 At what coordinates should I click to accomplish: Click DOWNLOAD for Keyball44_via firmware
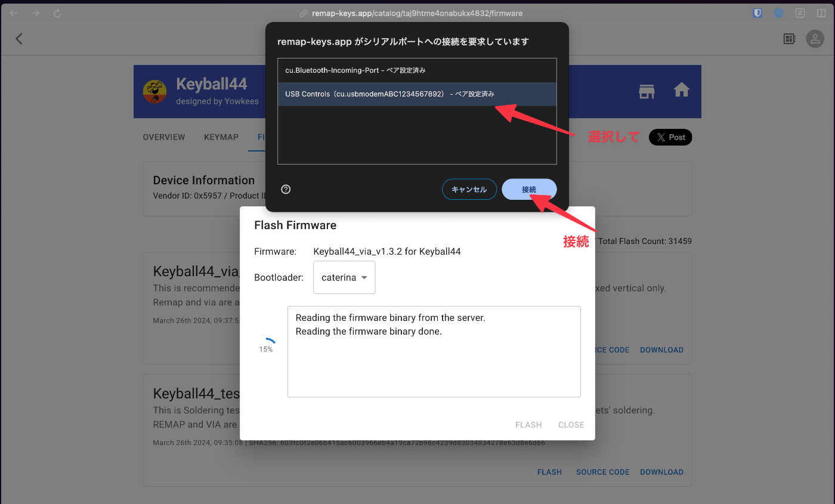tap(661, 350)
